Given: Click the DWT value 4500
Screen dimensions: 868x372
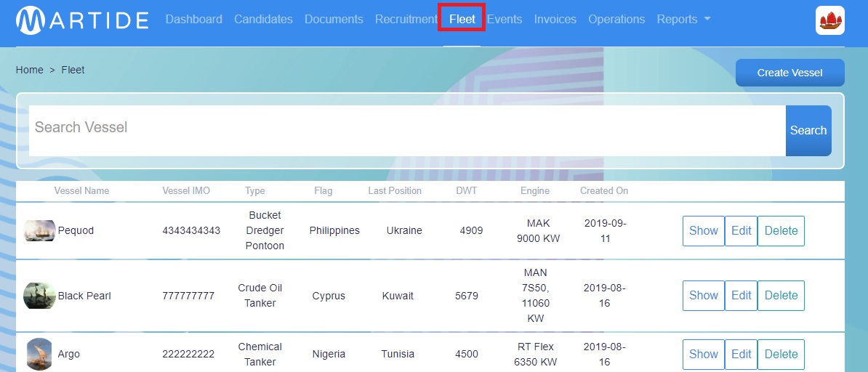Looking at the screenshot, I should click(467, 355).
